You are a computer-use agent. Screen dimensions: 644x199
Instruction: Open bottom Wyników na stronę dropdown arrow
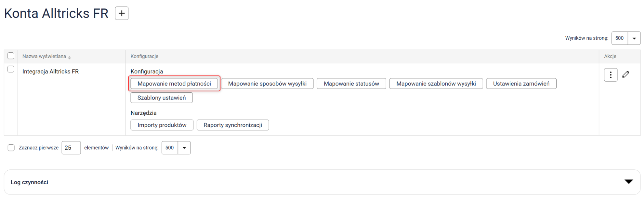(x=184, y=148)
